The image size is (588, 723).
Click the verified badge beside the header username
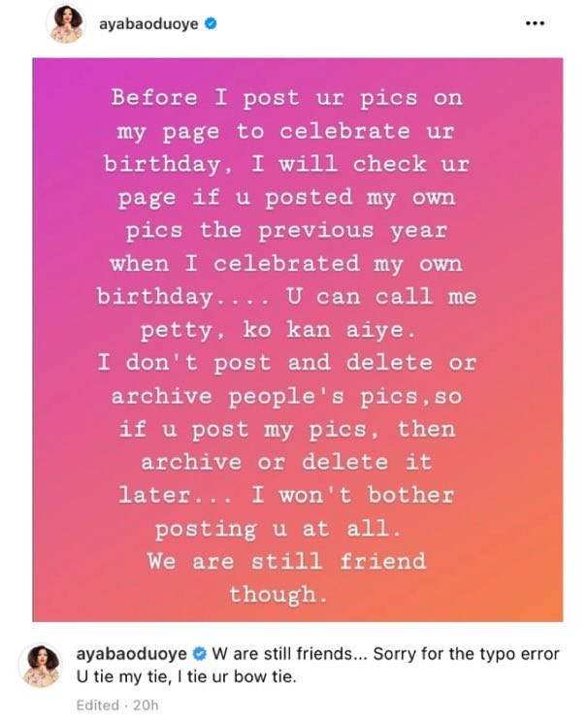[x=211, y=25]
